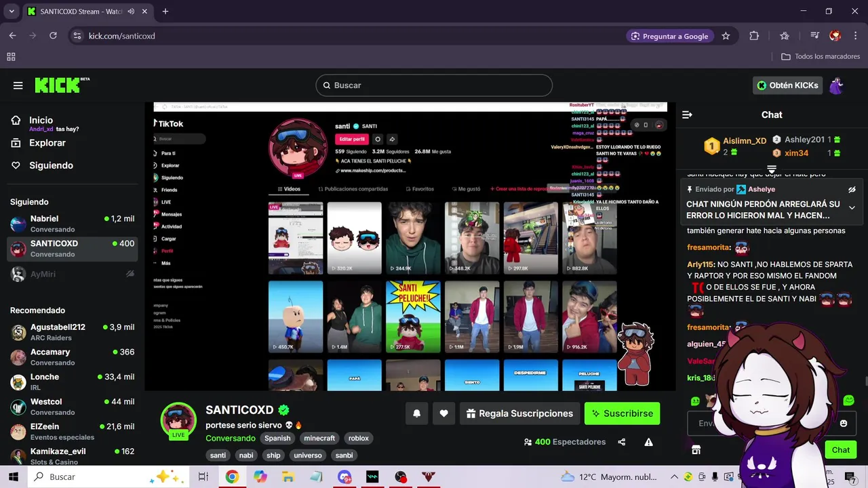The width and height of the screenshot is (868, 488).
Task: Select the minecraft tag
Action: tap(319, 438)
